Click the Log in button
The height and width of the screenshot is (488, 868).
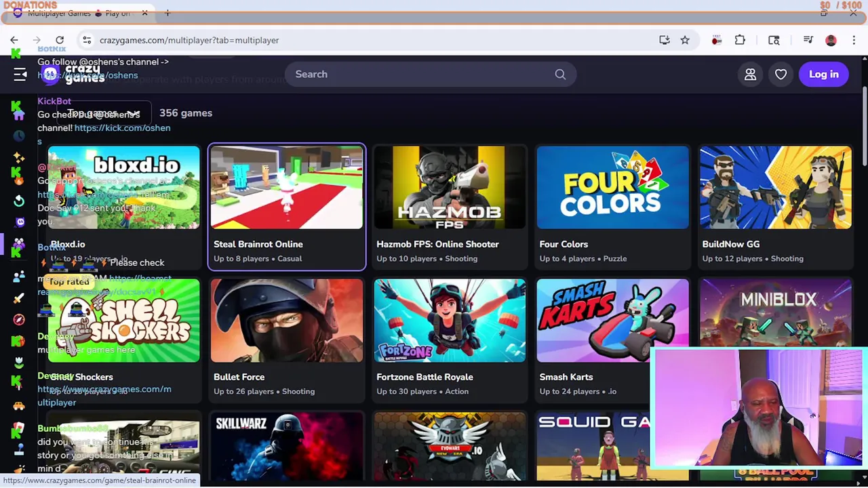pyautogui.click(x=824, y=75)
